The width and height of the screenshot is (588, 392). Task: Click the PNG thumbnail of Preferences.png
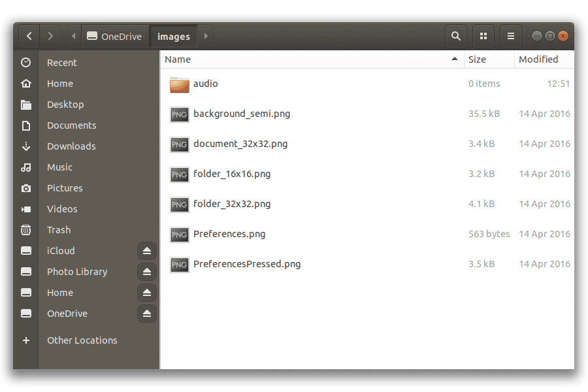179,235
